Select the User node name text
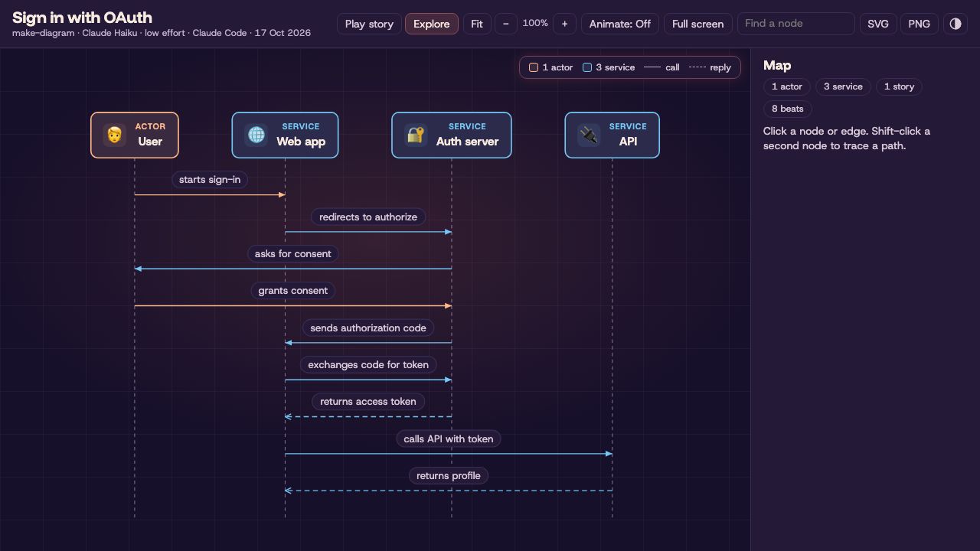Viewport: 980px width, 551px height. click(x=150, y=142)
